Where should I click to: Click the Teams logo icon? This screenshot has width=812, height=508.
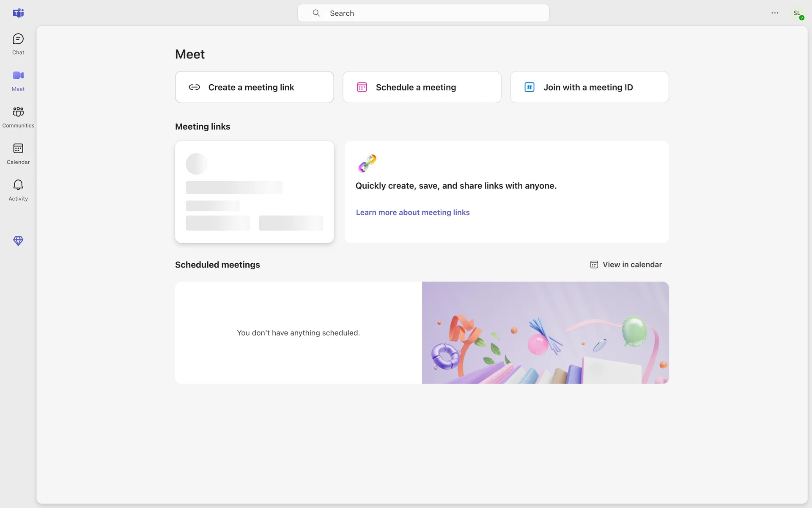18,13
